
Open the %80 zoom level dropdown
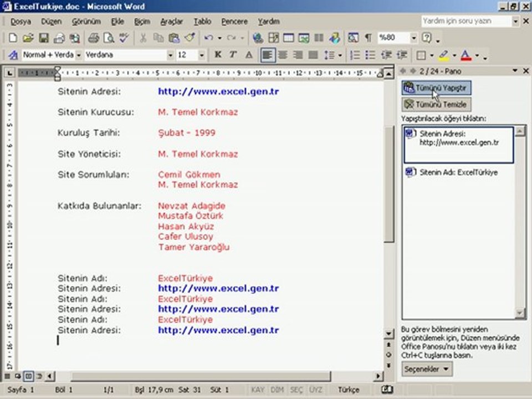coord(413,38)
